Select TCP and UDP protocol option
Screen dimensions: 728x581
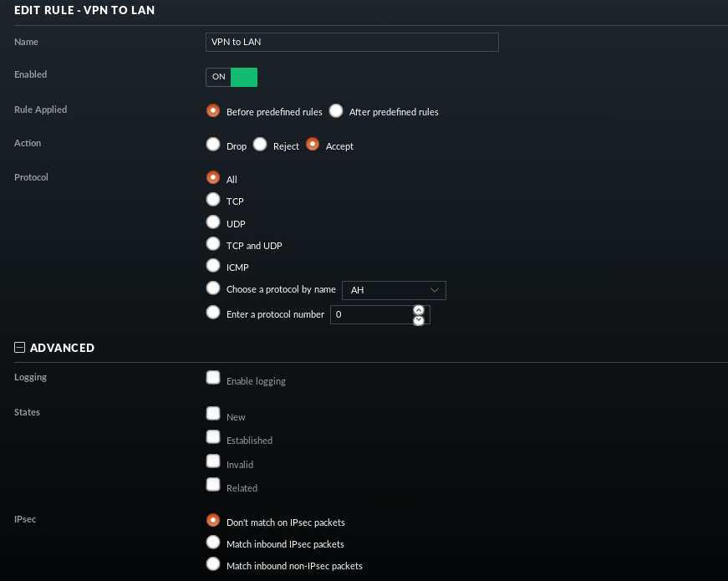pos(213,244)
